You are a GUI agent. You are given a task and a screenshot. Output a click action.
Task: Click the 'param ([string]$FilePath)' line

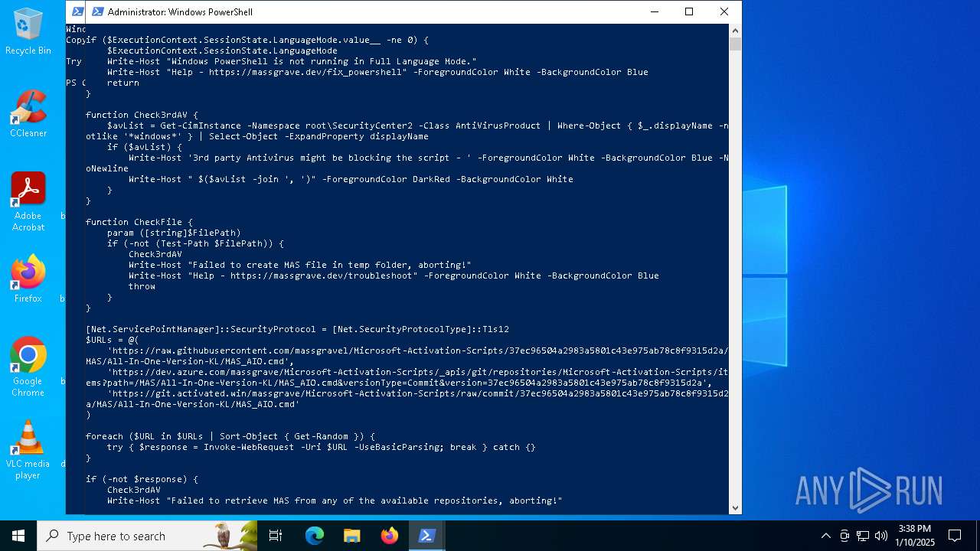(x=174, y=233)
